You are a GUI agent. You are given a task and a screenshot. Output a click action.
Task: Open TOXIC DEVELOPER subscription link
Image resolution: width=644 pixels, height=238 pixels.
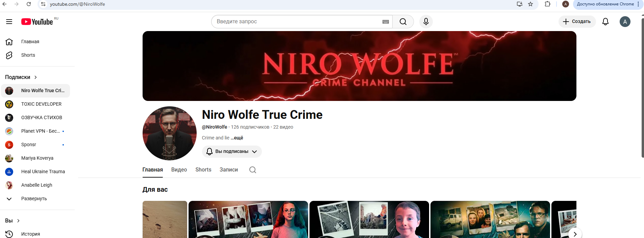point(35,104)
